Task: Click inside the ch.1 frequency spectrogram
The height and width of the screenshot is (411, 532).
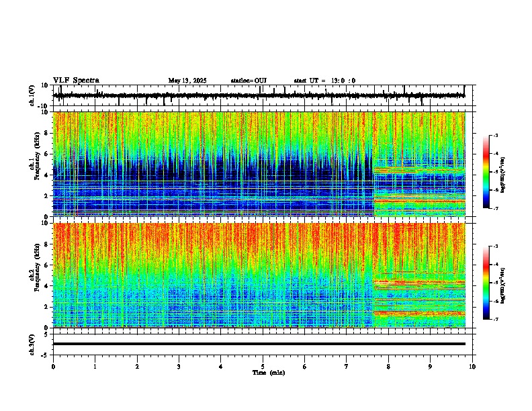Action: tap(259, 164)
